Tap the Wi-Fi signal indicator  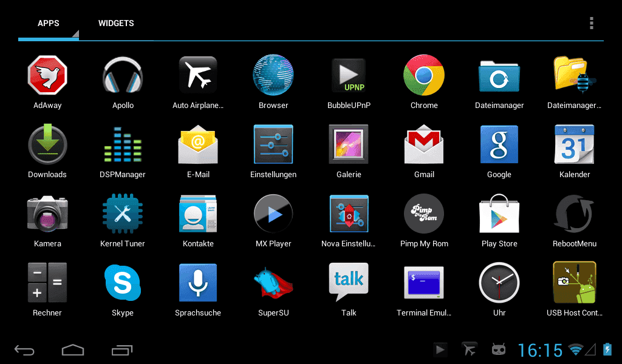[576, 349]
